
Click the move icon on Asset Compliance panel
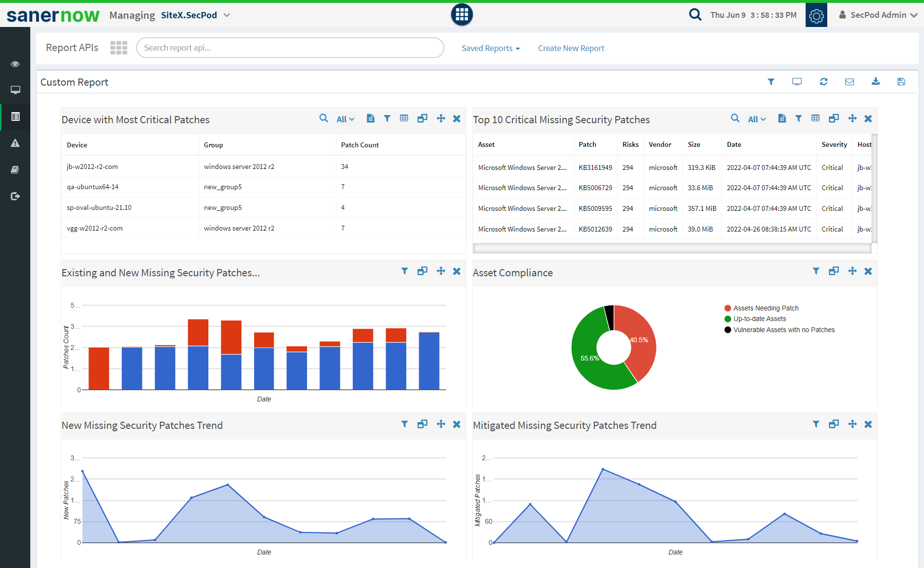tap(852, 271)
